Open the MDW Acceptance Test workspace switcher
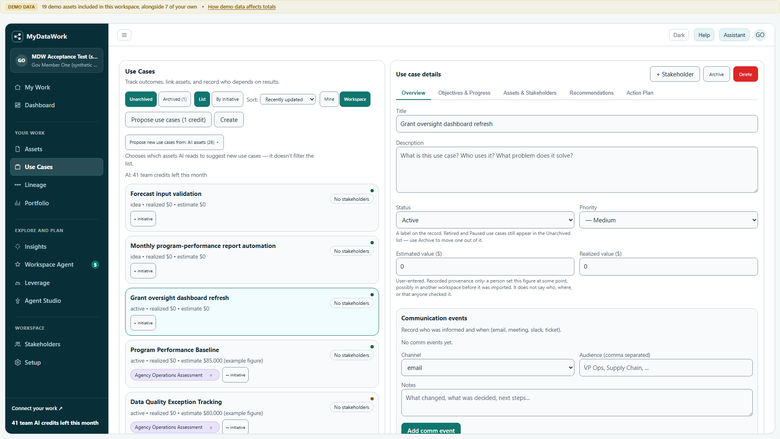 click(x=57, y=60)
